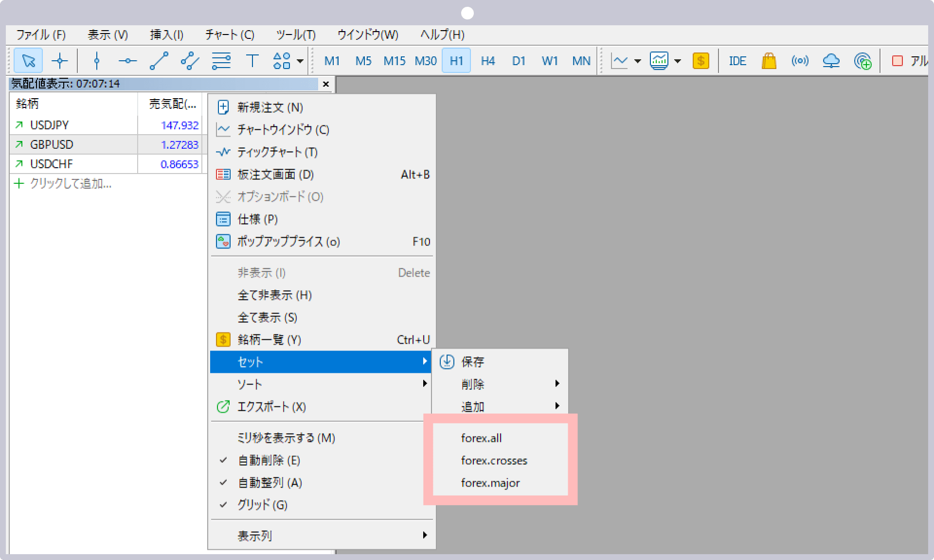The image size is (934, 560).
Task: Activate the crosshair tool
Action: coord(60,61)
